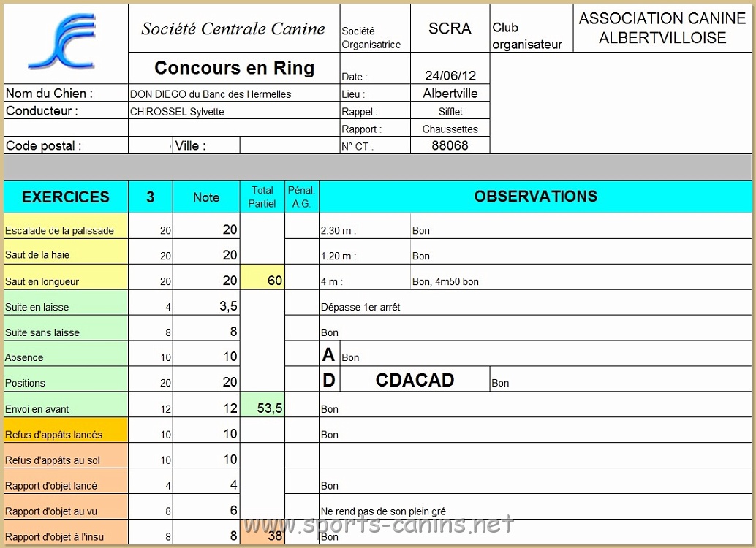The width and height of the screenshot is (756, 548).
Task: Select the '4 m :' length cell
Action: pos(365,277)
